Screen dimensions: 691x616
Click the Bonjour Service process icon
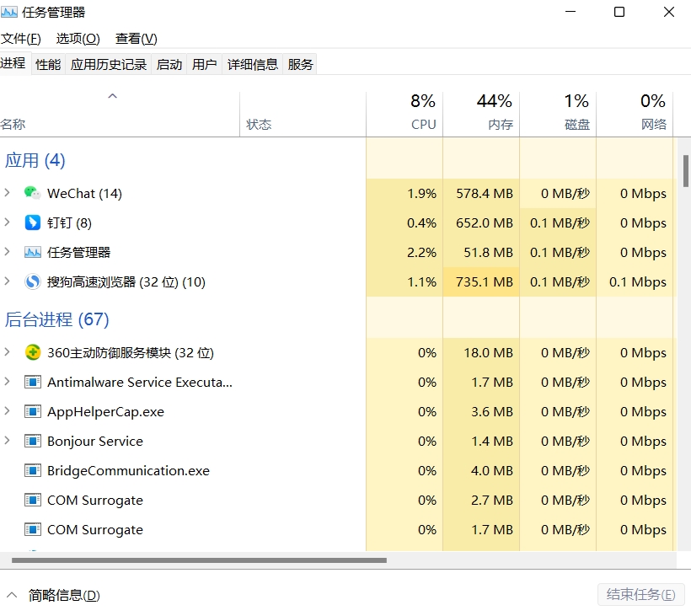(x=32, y=441)
